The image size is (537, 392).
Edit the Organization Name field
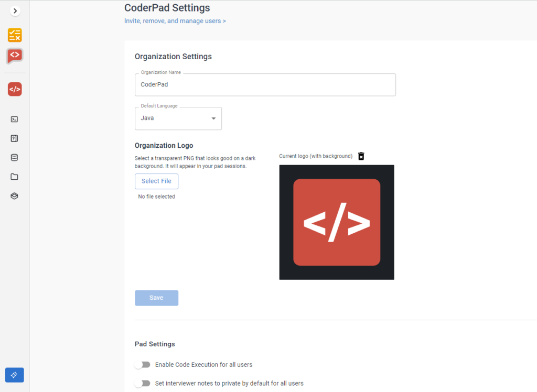click(x=265, y=84)
